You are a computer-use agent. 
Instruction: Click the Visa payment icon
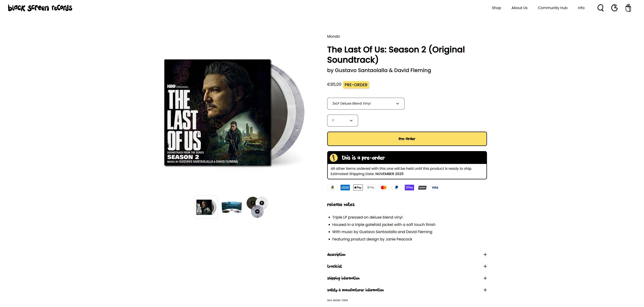[435, 188]
